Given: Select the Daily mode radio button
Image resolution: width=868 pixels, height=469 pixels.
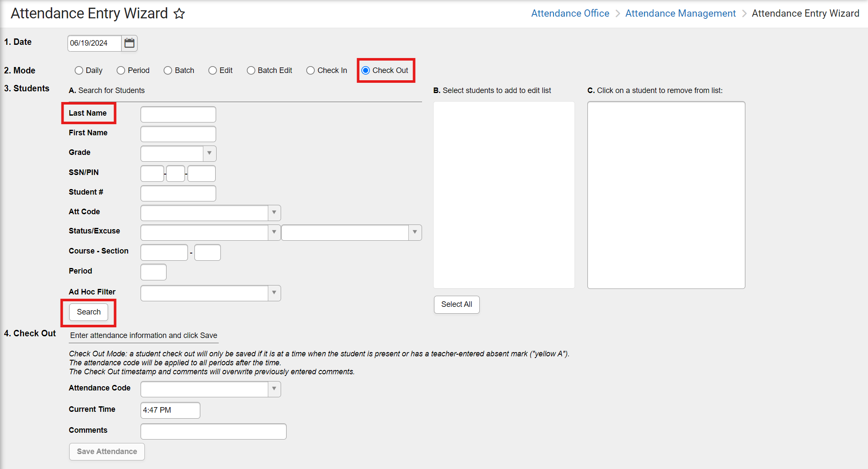Looking at the screenshot, I should [79, 70].
